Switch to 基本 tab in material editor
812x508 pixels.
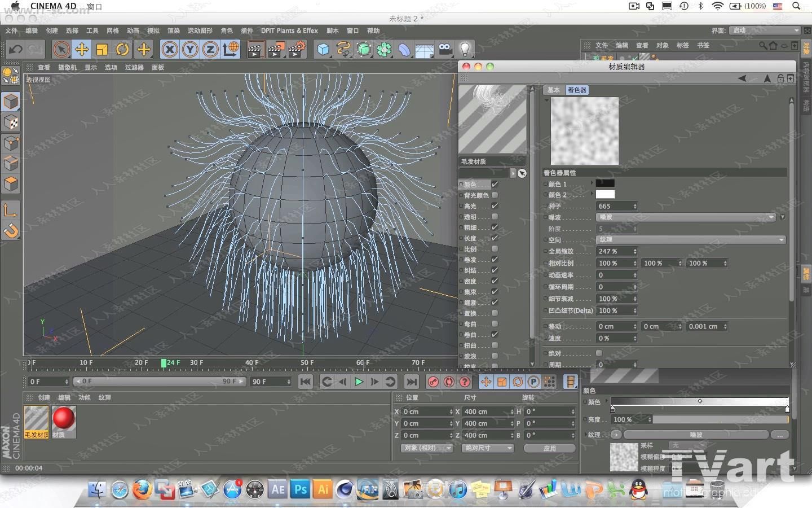(x=554, y=90)
